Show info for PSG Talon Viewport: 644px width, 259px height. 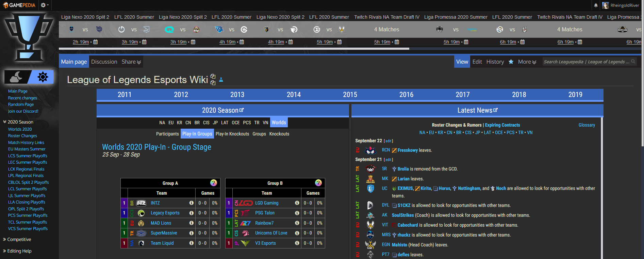click(297, 213)
